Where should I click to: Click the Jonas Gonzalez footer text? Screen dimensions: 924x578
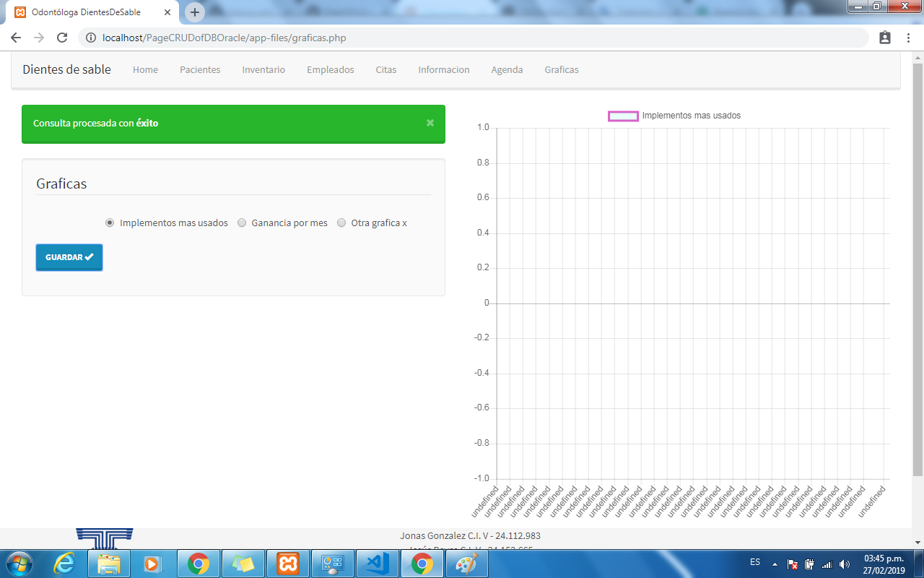click(x=470, y=536)
